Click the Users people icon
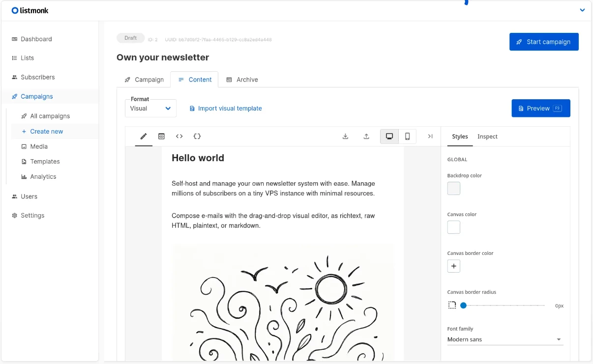The height and width of the screenshot is (364, 593). (14, 196)
